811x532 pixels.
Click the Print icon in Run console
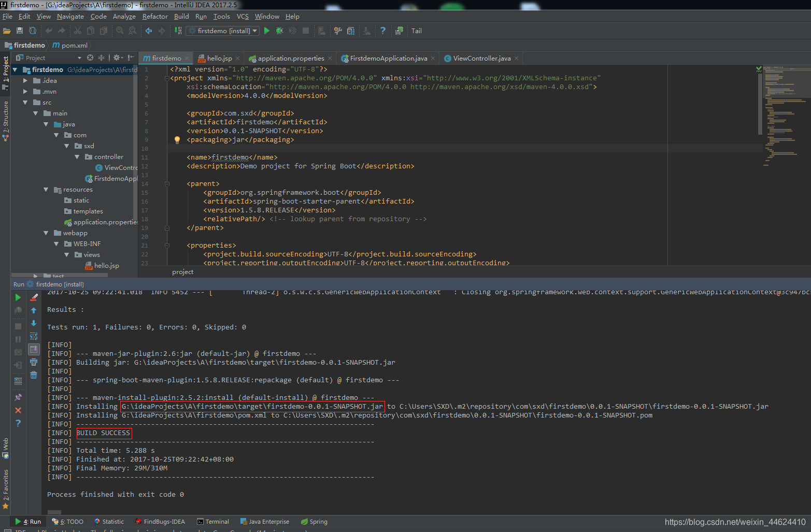[x=34, y=362]
